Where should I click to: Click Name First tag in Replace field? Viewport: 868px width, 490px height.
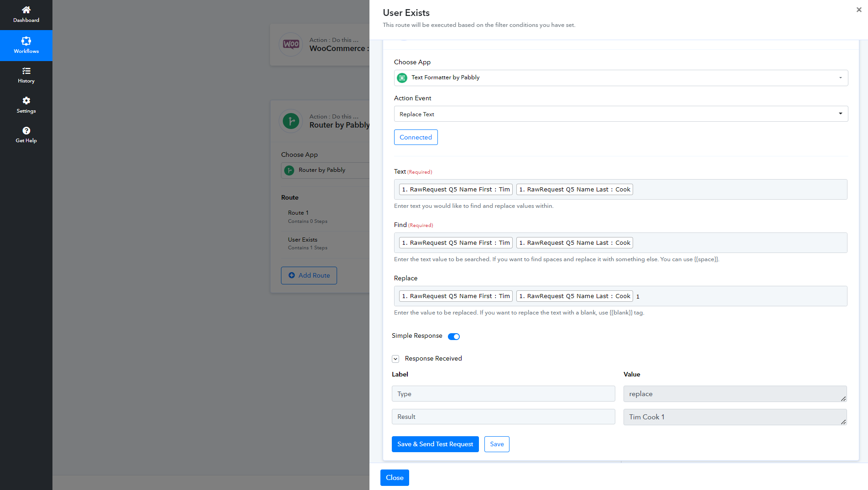coord(456,296)
